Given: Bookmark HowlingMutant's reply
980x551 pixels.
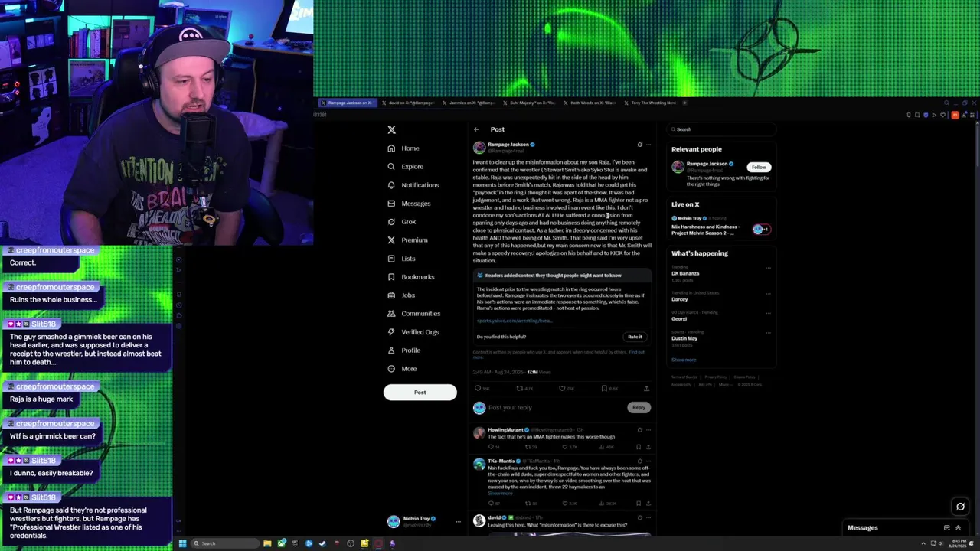Looking at the screenshot, I should (x=639, y=446).
